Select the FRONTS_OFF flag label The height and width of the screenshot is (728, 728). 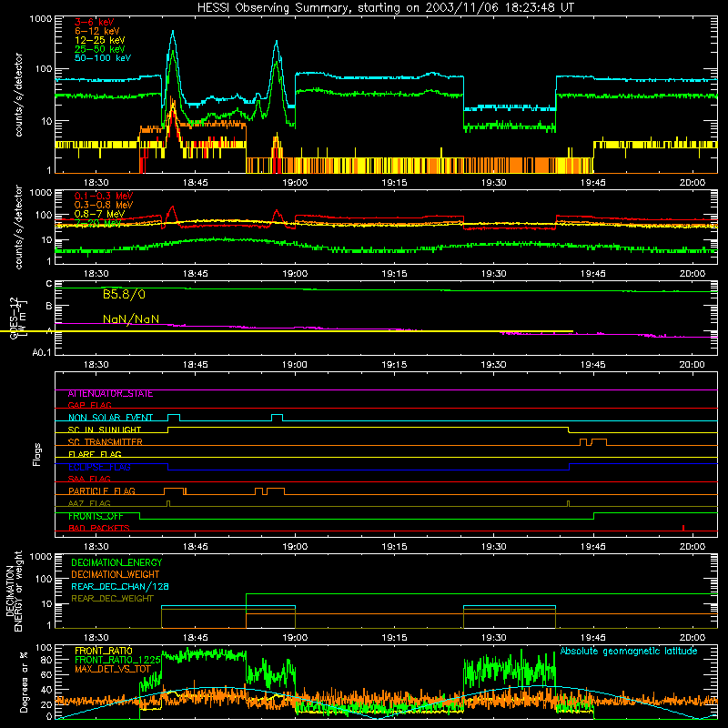[x=96, y=516]
